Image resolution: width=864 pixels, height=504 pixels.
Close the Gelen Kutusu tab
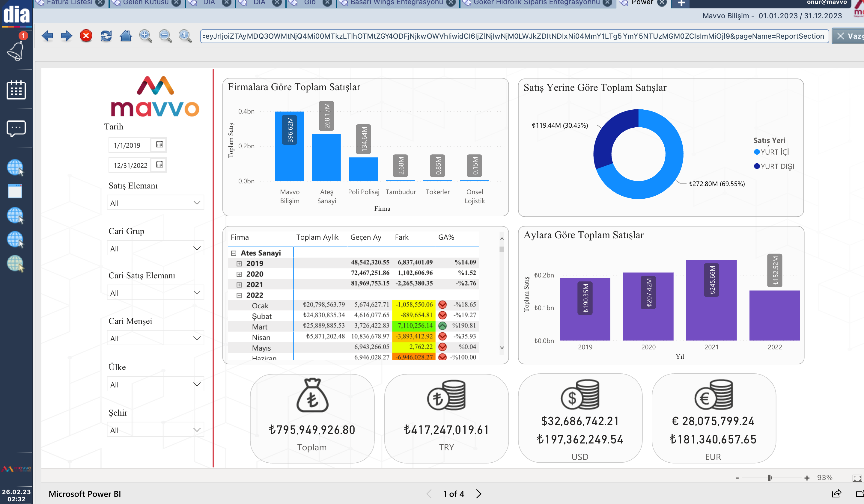[x=176, y=3]
